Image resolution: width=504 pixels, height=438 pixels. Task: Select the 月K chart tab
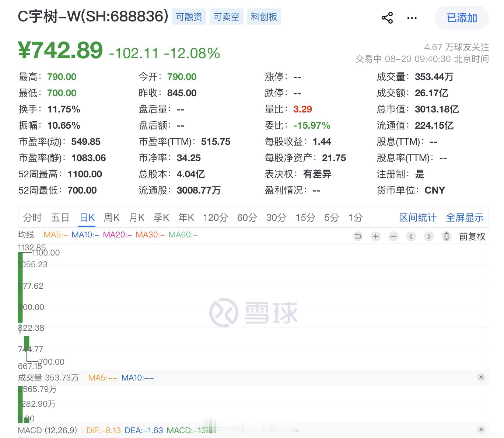(137, 218)
